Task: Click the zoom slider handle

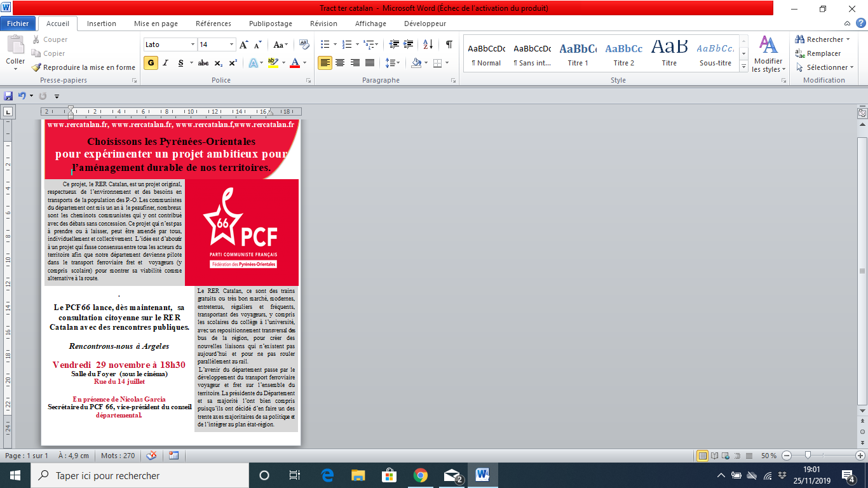Action: click(808, 456)
